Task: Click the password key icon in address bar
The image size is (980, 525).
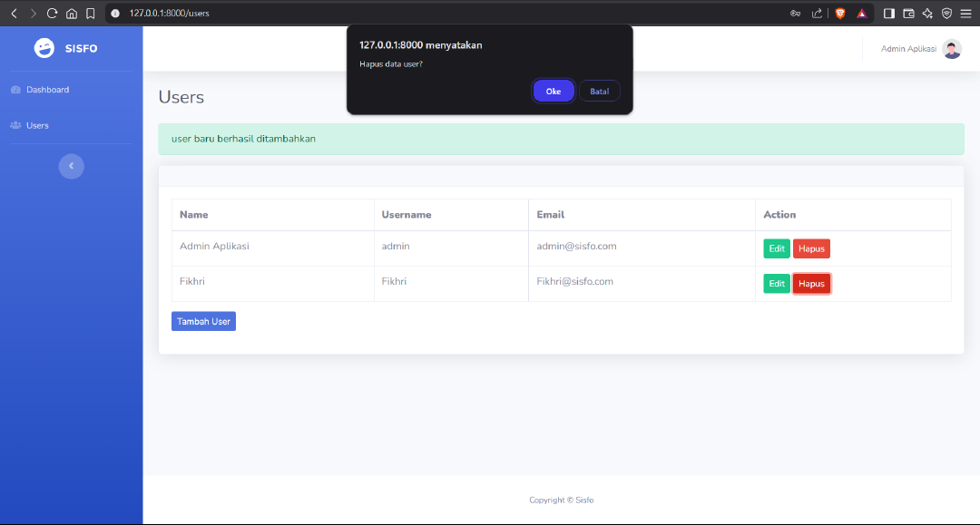Action: click(795, 14)
